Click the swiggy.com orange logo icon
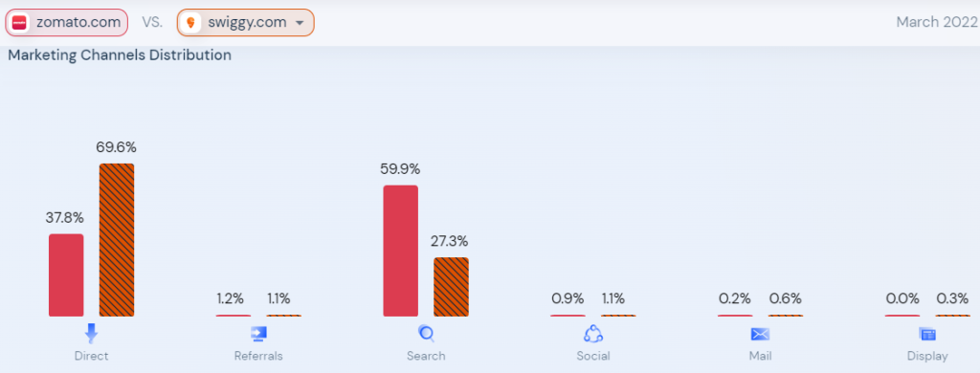980x373 pixels. pos(190,23)
